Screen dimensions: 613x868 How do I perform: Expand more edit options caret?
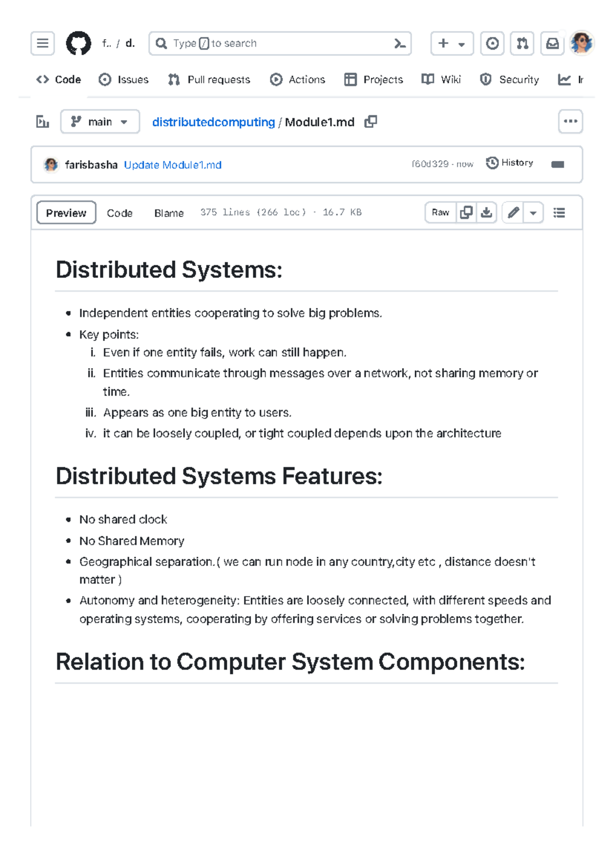533,213
